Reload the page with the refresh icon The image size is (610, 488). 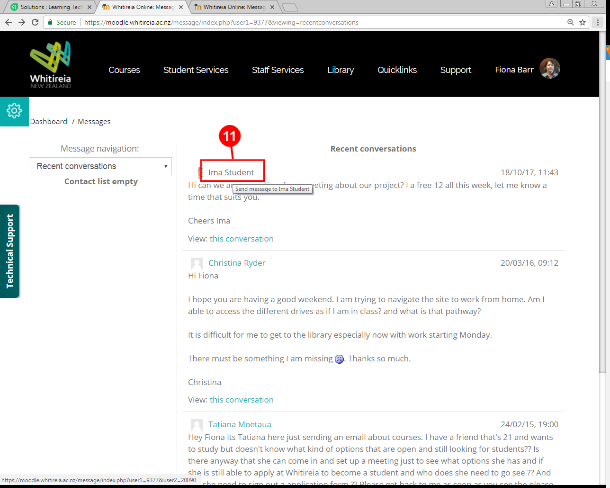pos(35,23)
